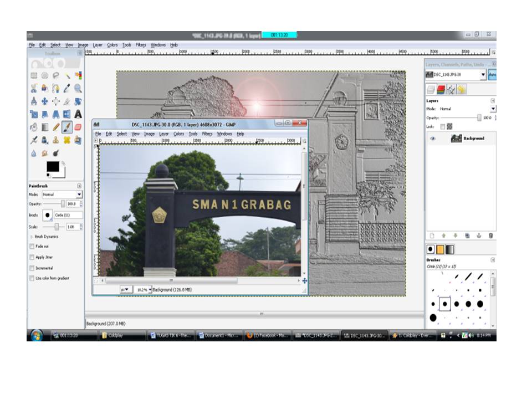Open the Tools menu in back GIMP window
Image resolution: width=532 pixels, height=399 pixels.
(x=126, y=45)
